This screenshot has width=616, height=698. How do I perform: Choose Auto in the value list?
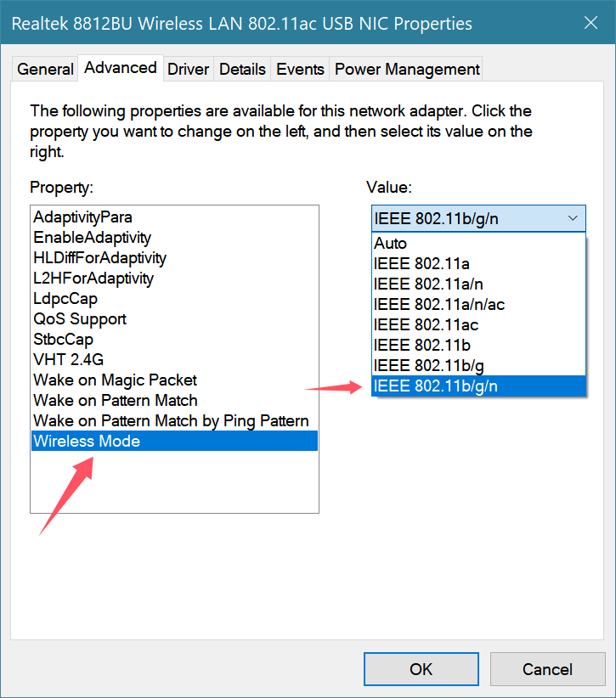point(478,243)
